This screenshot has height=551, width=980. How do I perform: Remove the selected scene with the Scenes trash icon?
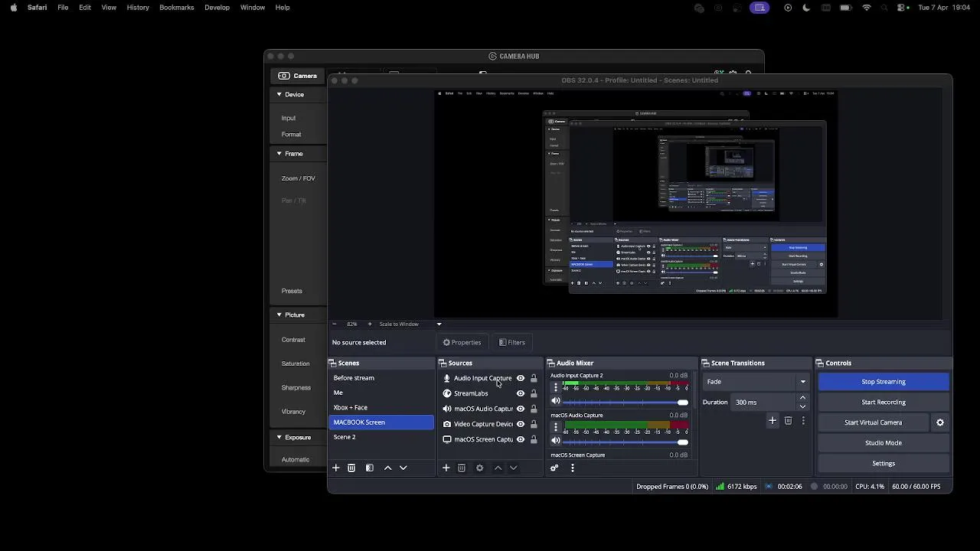(x=351, y=468)
